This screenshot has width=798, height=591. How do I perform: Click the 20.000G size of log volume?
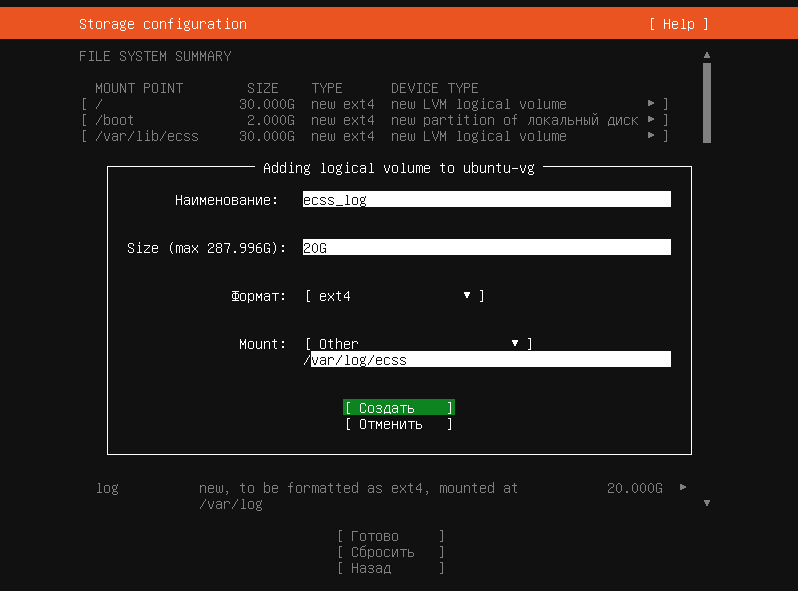coord(635,488)
